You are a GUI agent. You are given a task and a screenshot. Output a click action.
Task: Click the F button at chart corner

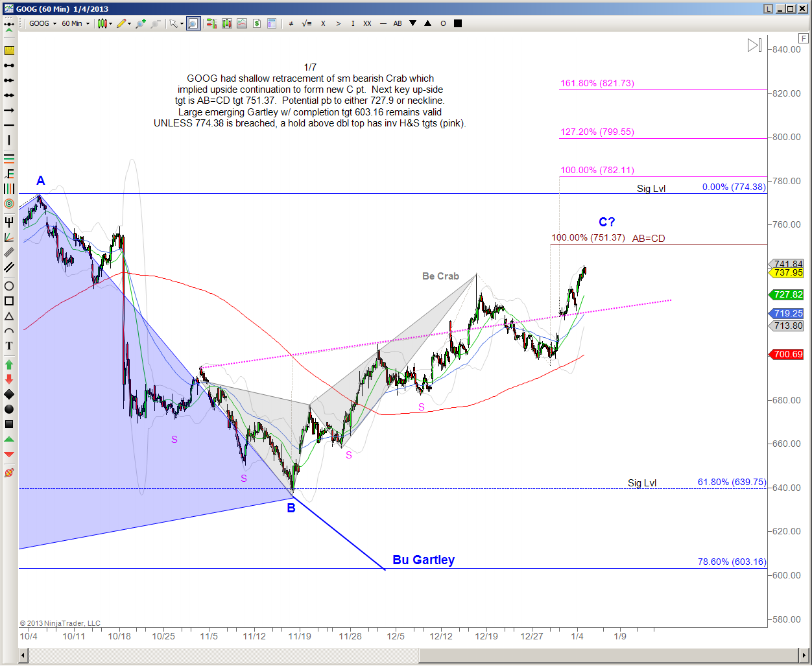click(x=804, y=39)
